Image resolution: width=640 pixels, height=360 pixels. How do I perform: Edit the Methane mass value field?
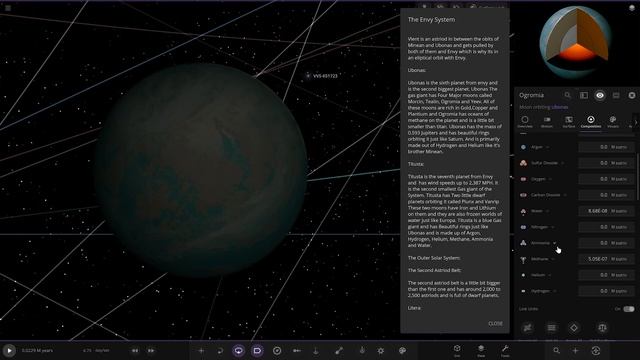point(606,259)
